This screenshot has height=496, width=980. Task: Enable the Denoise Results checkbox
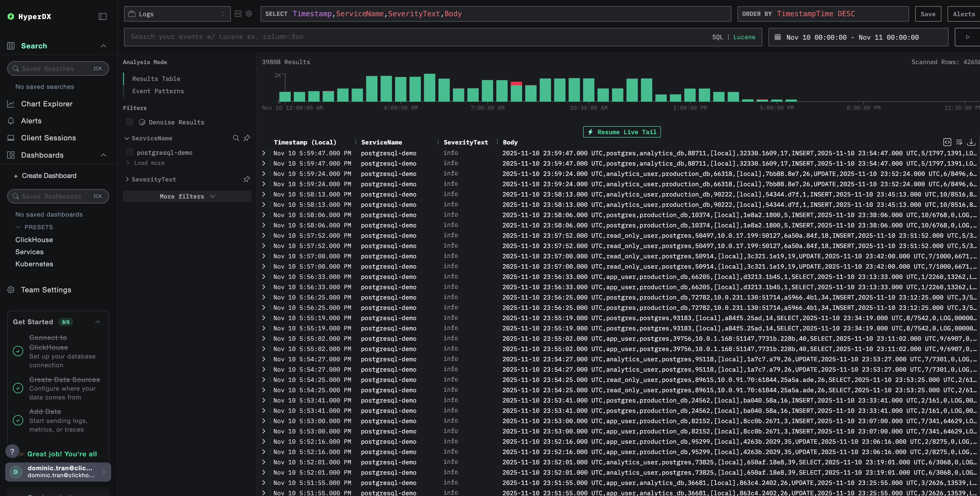[129, 122]
